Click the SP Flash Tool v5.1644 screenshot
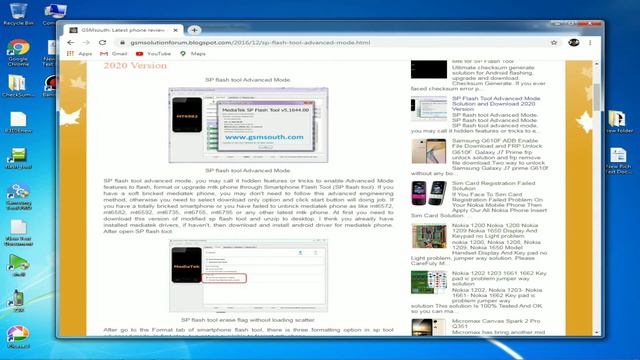 pos(248,125)
